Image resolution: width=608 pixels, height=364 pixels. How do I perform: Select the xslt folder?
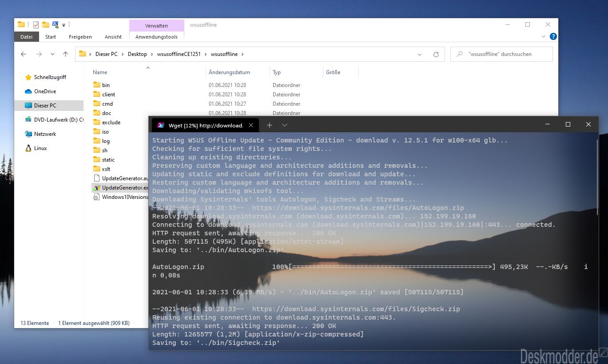(106, 169)
